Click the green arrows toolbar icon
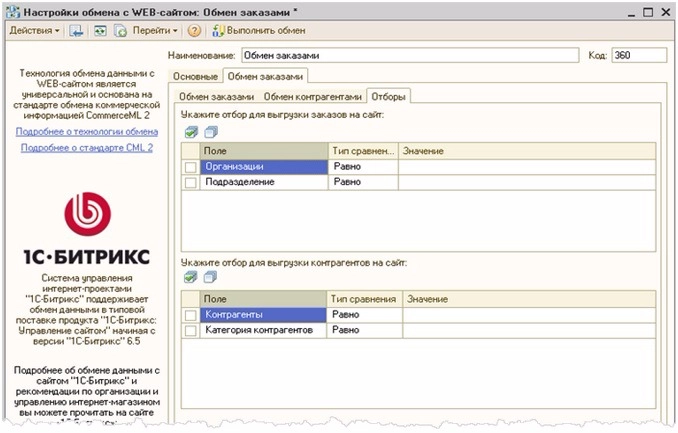Image resolution: width=678 pixels, height=433 pixels. pos(101,31)
